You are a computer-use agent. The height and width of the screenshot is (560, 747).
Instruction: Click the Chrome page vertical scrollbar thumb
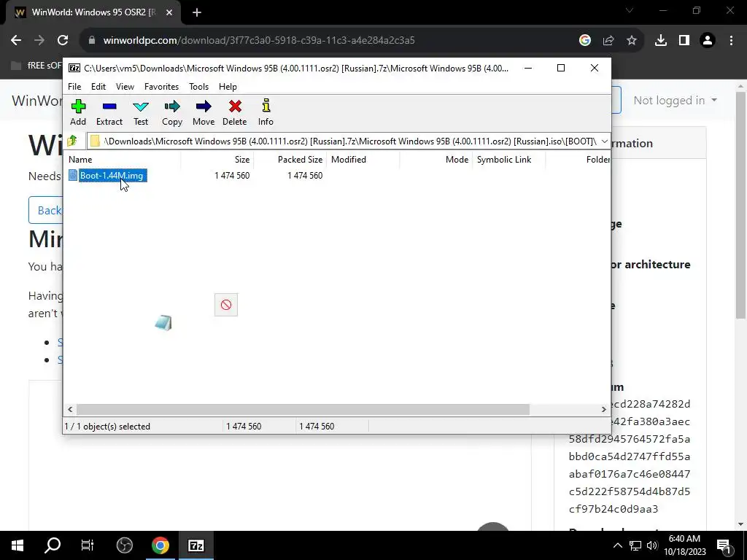(x=740, y=205)
